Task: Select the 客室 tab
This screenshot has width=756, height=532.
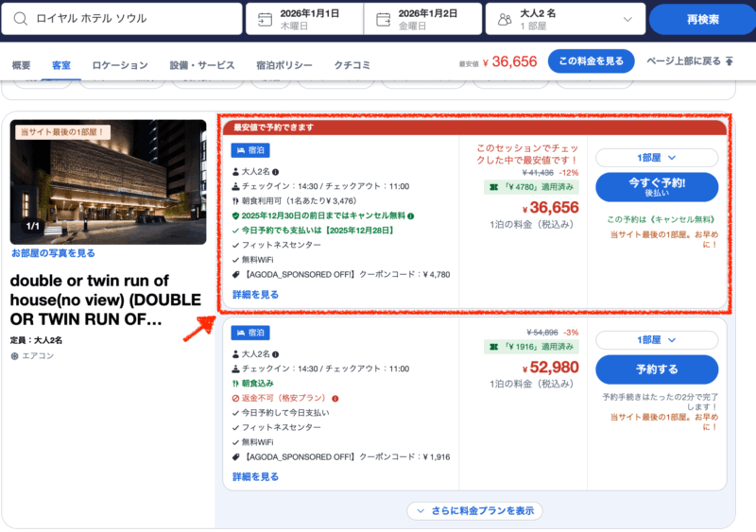Action: click(61, 65)
